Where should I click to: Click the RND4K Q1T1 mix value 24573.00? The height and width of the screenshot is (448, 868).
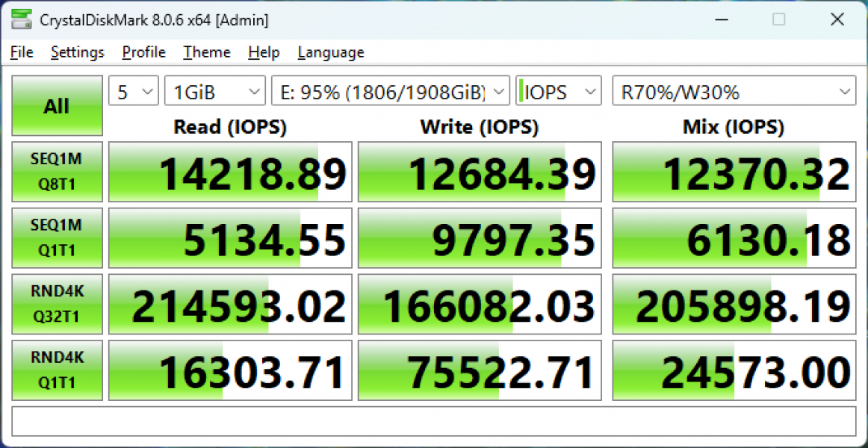click(734, 370)
